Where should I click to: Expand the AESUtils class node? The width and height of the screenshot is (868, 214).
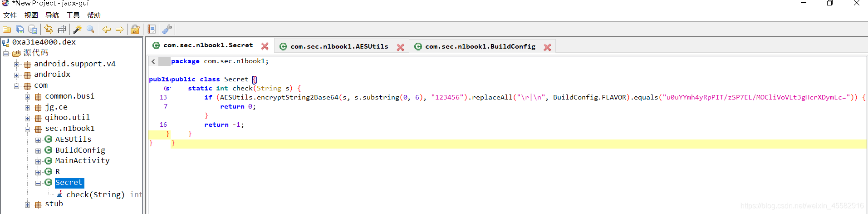[x=38, y=140]
